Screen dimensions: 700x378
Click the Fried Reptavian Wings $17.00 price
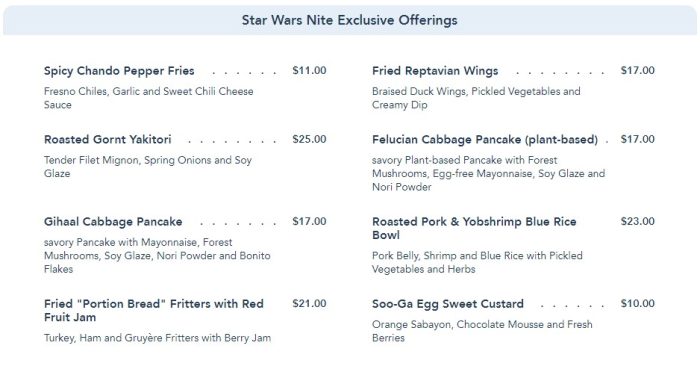(638, 70)
